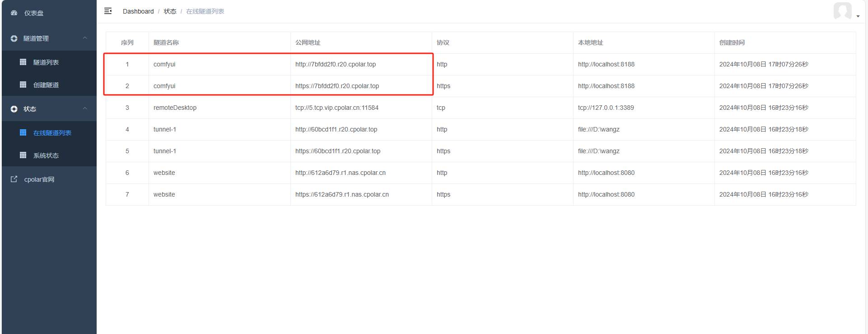Click the 公网地址 column header
This screenshot has height=334, width=868.
[x=308, y=42]
